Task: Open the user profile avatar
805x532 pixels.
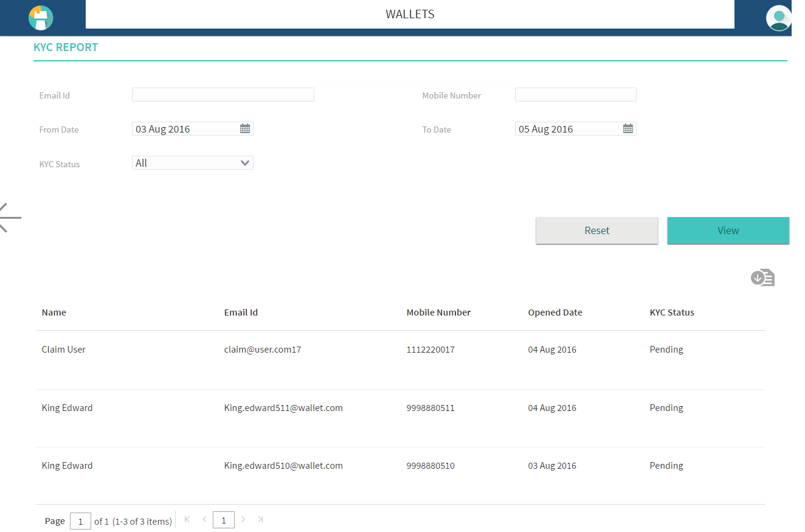Action: coord(778,18)
